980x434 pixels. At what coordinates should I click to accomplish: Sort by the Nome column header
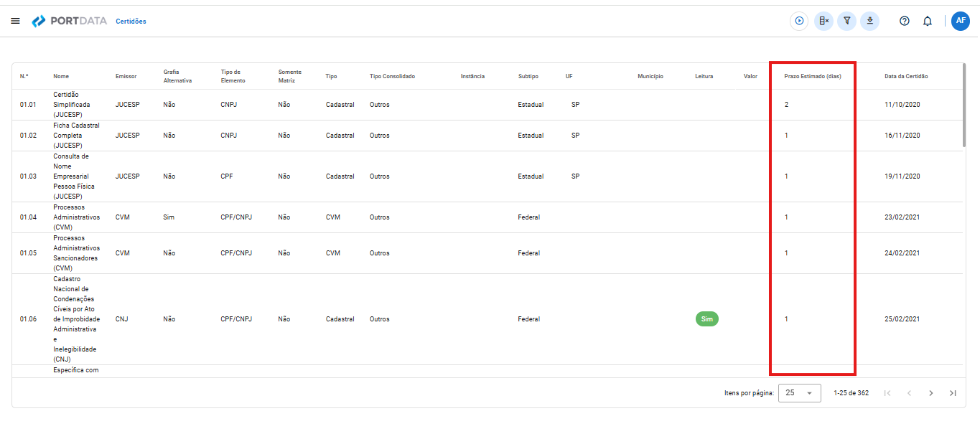coord(61,76)
